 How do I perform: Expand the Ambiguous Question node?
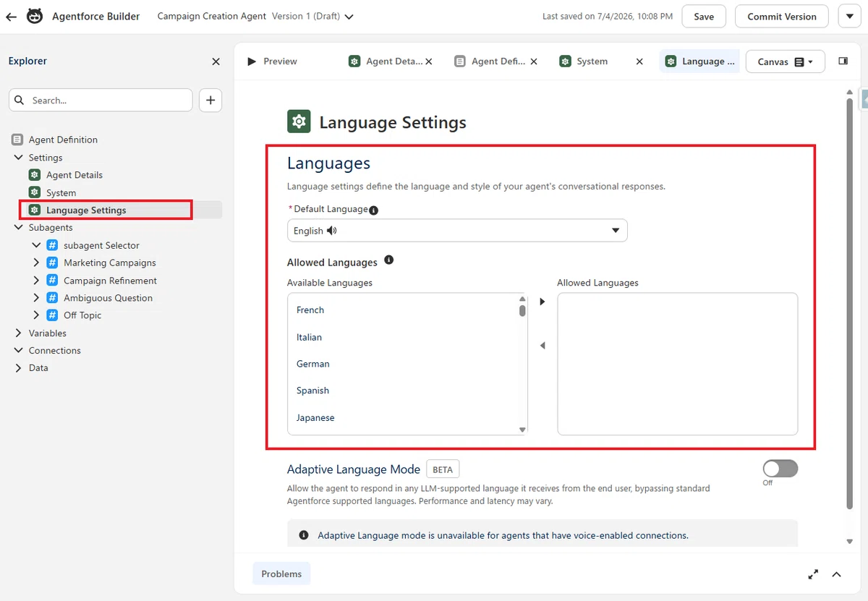tap(36, 297)
